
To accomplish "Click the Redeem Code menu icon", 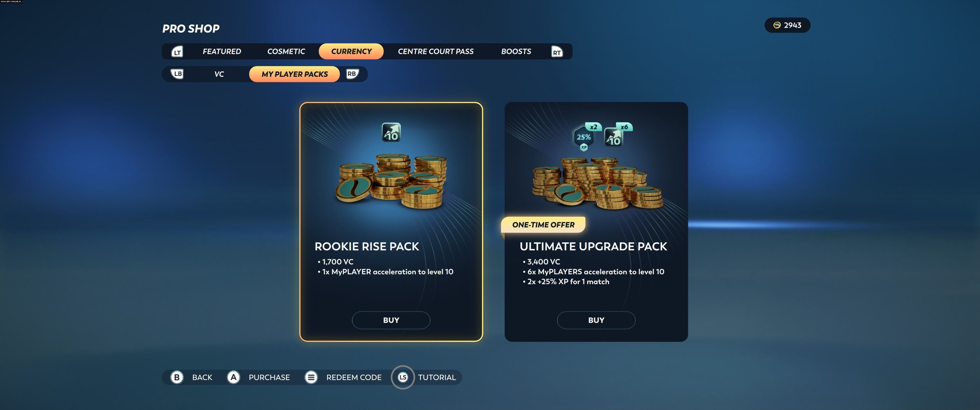I will 311,377.
